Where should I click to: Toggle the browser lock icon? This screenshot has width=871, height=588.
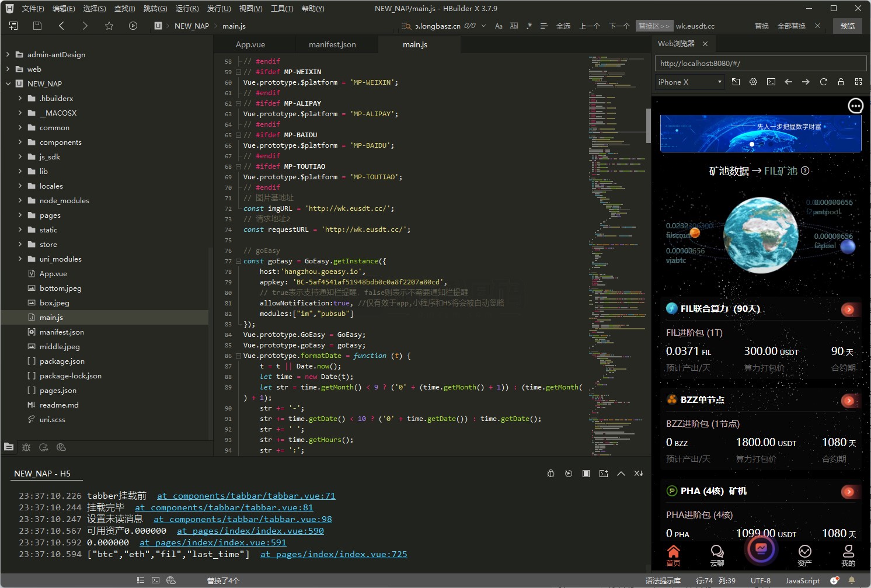tap(841, 82)
